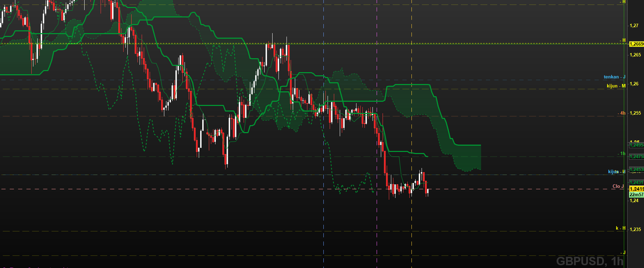Click the white vertical dashed time line
The width and height of the screenshot is (644, 268).
click(324, 134)
